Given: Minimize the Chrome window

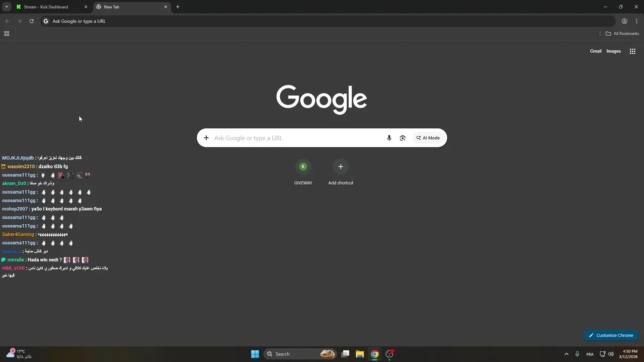Looking at the screenshot, I should 605,7.
